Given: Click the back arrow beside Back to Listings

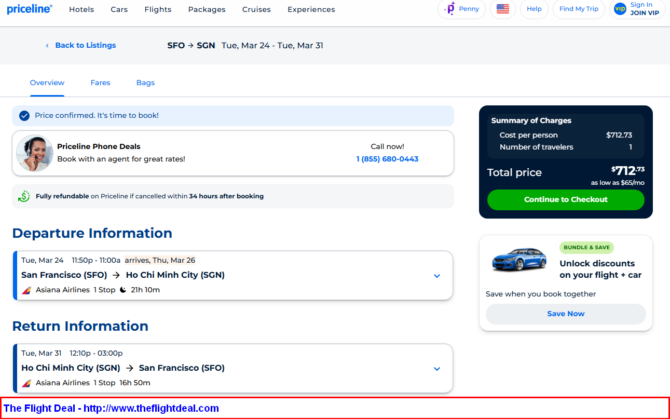Looking at the screenshot, I should [47, 46].
